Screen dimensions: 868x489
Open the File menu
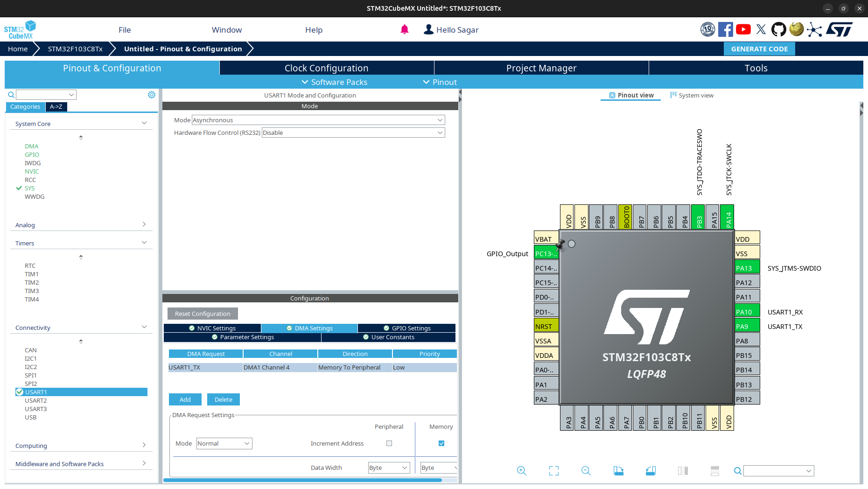coord(125,30)
